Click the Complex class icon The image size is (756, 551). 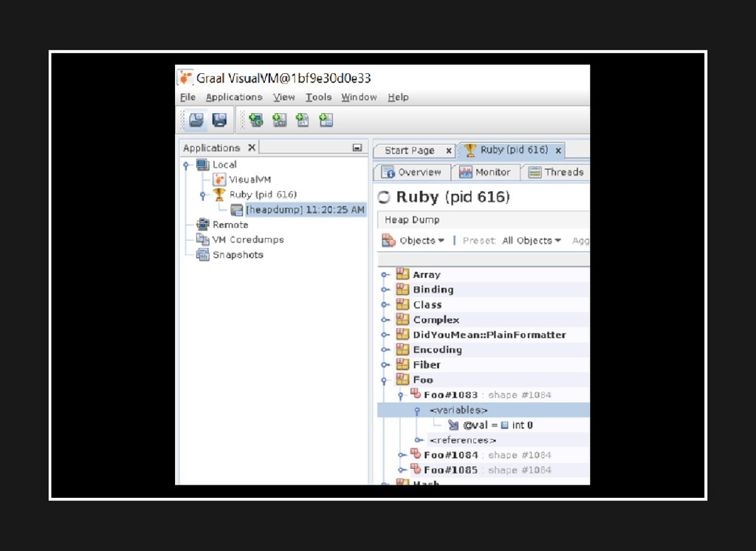[x=402, y=319]
